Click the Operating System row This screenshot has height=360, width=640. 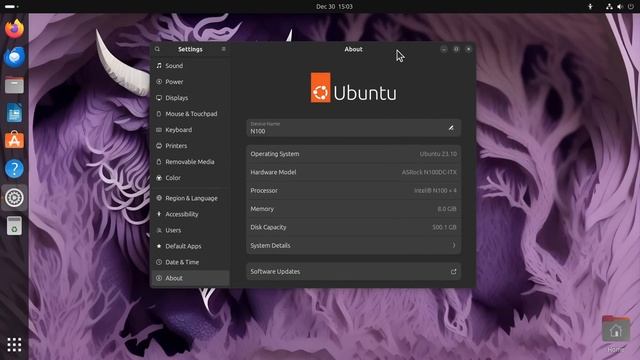point(353,154)
